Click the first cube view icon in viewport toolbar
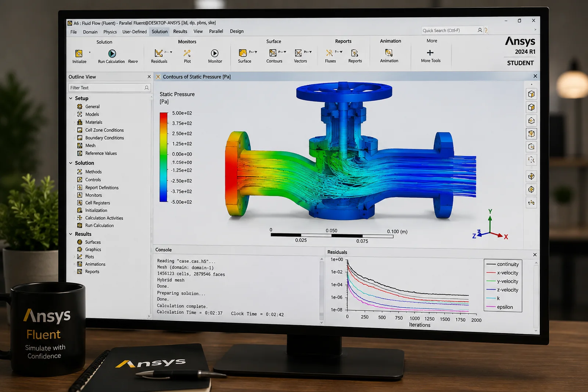Viewport: 588px width, 392px height. (x=531, y=94)
